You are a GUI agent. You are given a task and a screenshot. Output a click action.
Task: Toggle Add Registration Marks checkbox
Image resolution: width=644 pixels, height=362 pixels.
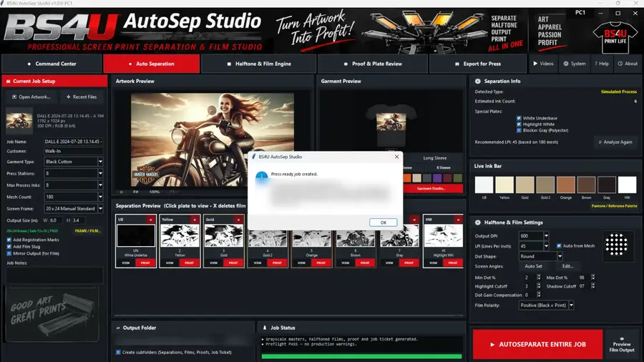pyautogui.click(x=9, y=240)
